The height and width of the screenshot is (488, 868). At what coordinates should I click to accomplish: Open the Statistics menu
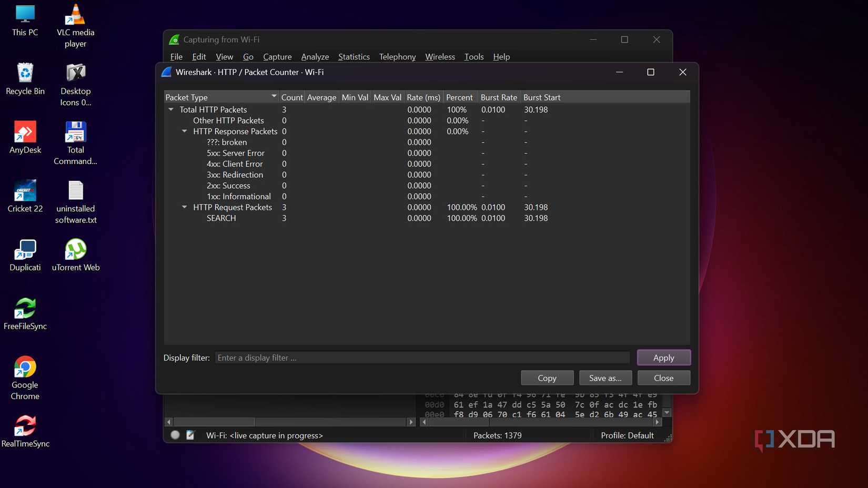354,57
